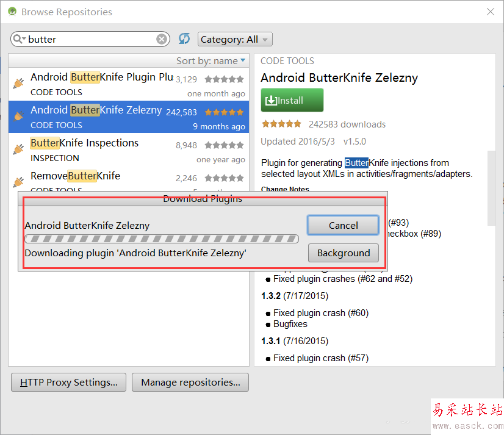The image size is (504, 435).
Task: Select RemoveButterKnife list row
Action: pos(129,179)
